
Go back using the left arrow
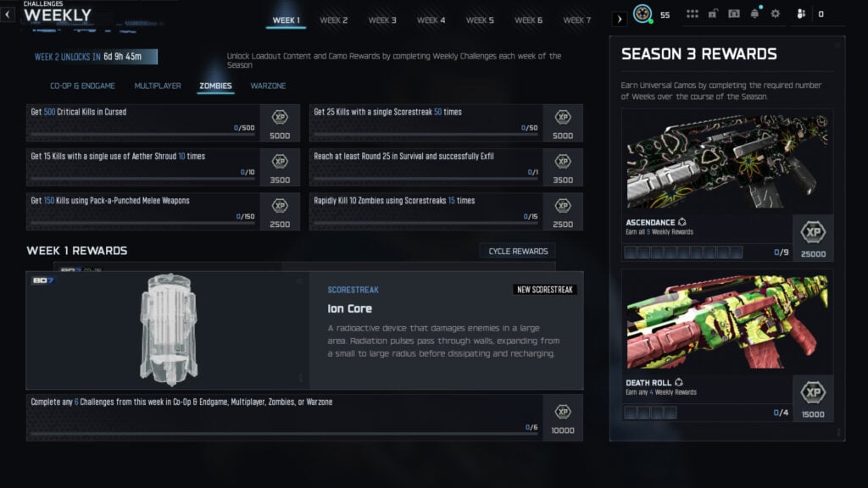pyautogui.click(x=8, y=14)
